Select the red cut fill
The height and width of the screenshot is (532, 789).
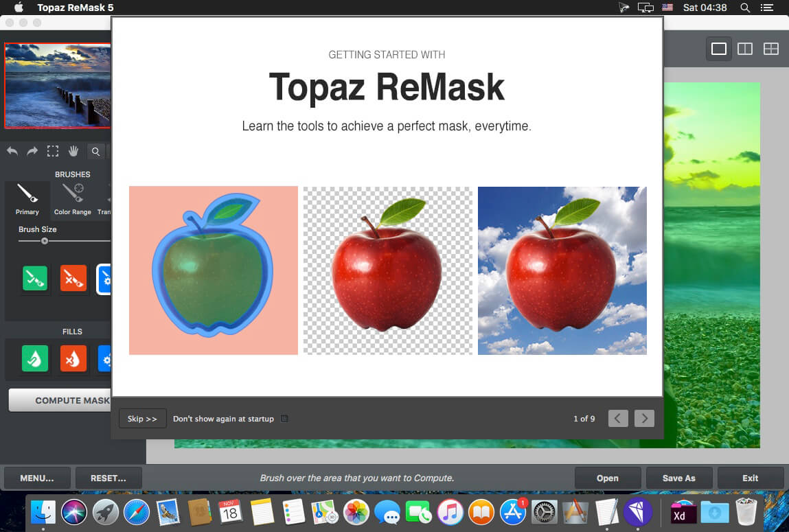point(73,358)
